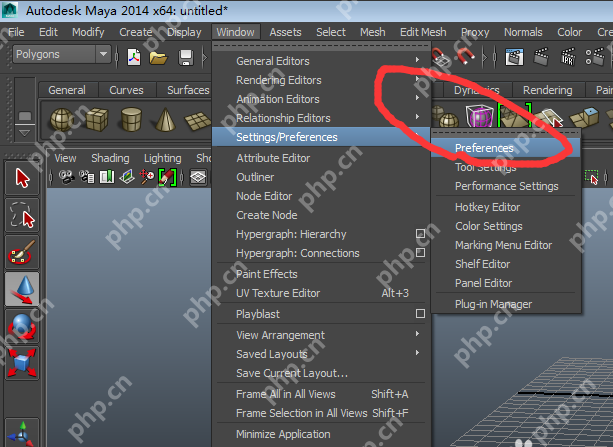Image resolution: width=613 pixels, height=447 pixels.
Task: Open the Window menu
Action: [235, 32]
